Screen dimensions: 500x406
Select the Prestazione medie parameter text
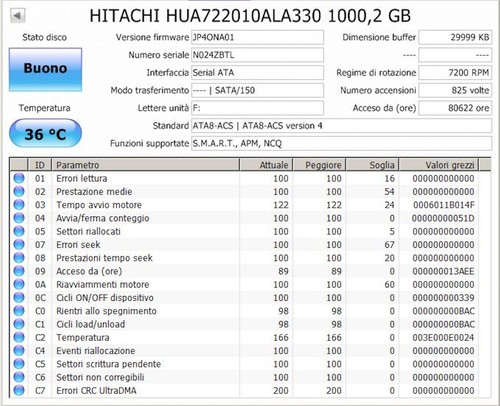(94, 192)
